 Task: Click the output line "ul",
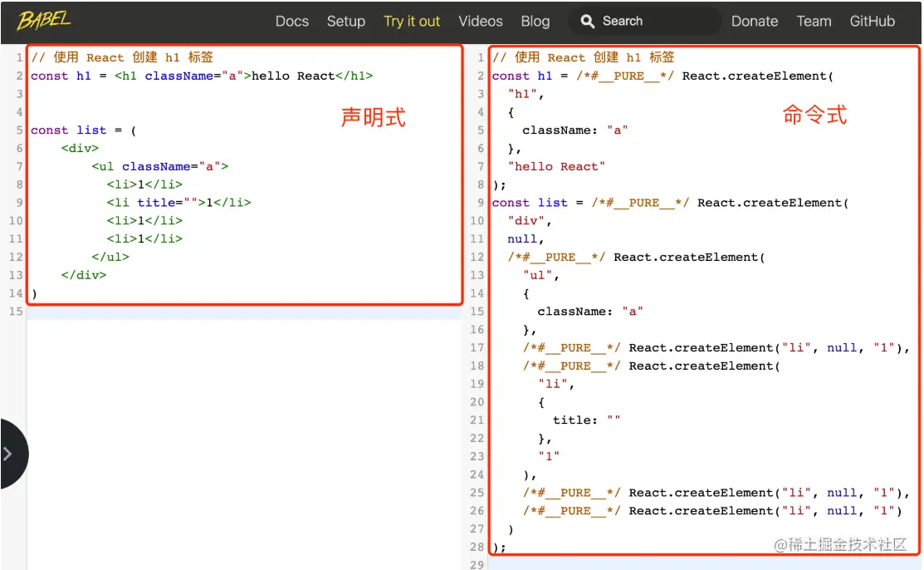click(541, 275)
